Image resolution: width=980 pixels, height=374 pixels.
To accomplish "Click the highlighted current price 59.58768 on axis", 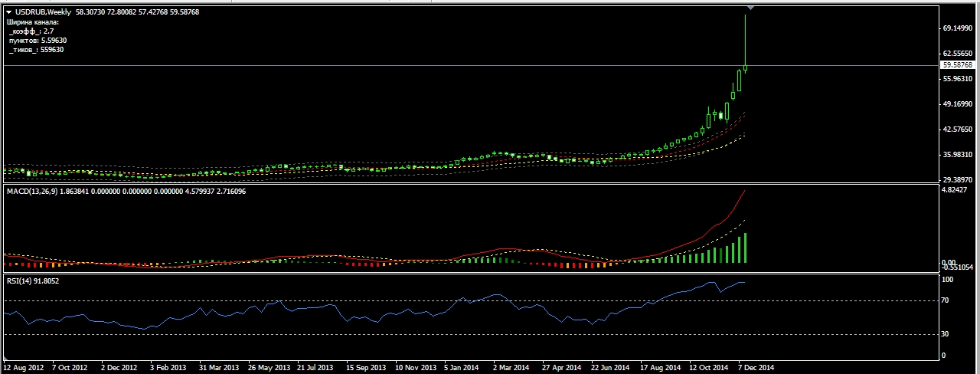I will coord(958,66).
